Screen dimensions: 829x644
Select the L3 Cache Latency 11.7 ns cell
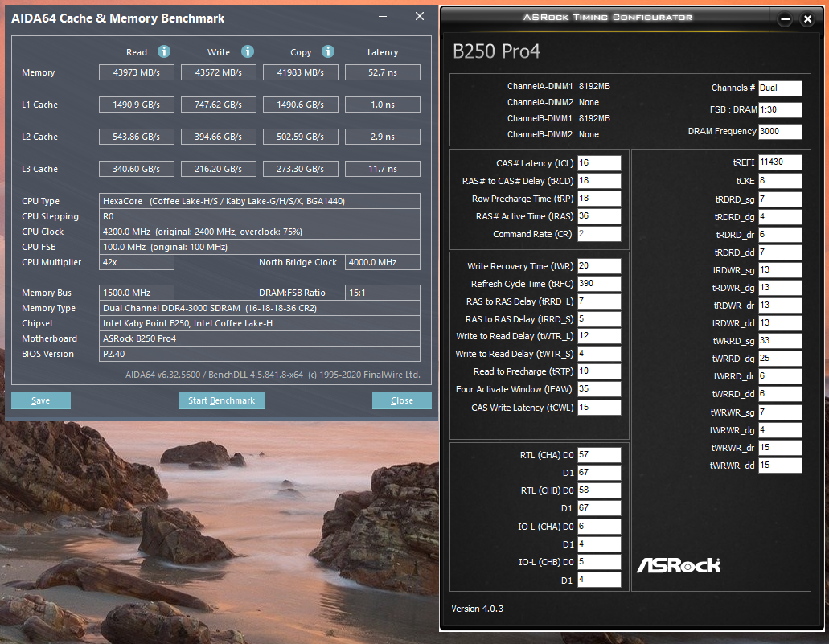coord(383,169)
